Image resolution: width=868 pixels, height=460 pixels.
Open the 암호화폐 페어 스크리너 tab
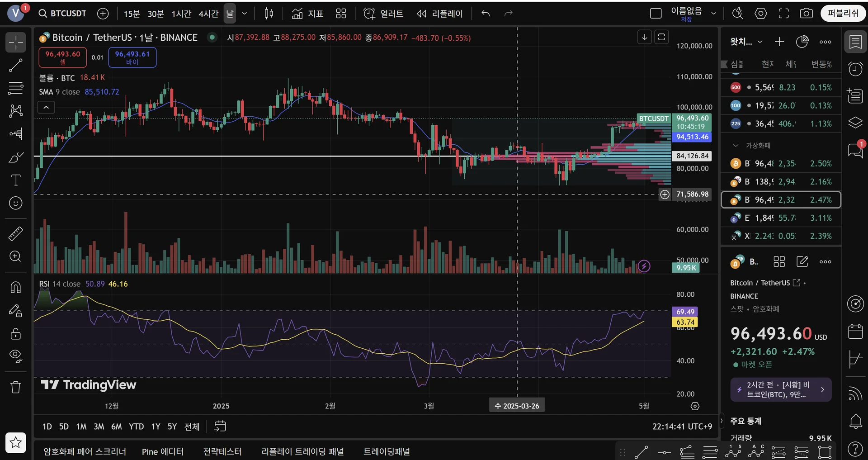pos(85,452)
